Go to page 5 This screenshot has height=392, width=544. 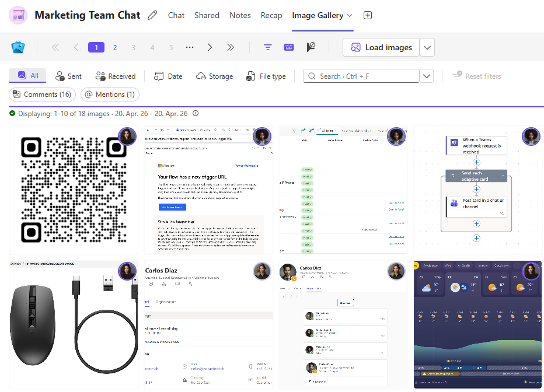[x=171, y=47]
